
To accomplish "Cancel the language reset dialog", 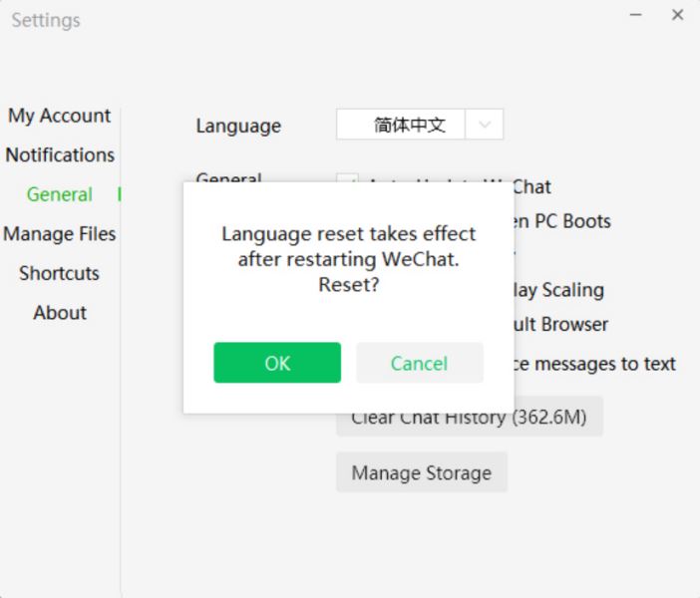I will [419, 363].
